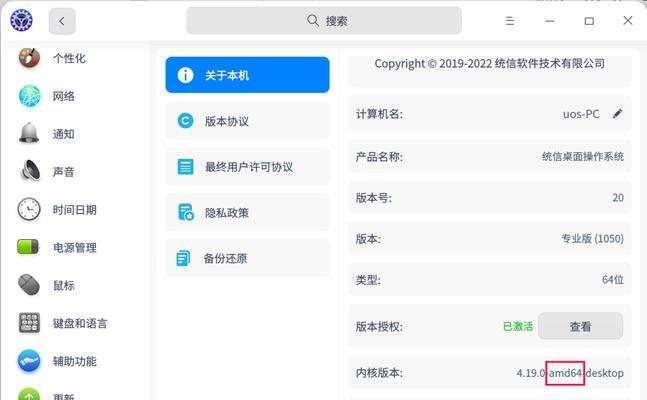Select the Accessibility (辅助功能) icon
This screenshot has height=400, width=647.
click(x=29, y=361)
